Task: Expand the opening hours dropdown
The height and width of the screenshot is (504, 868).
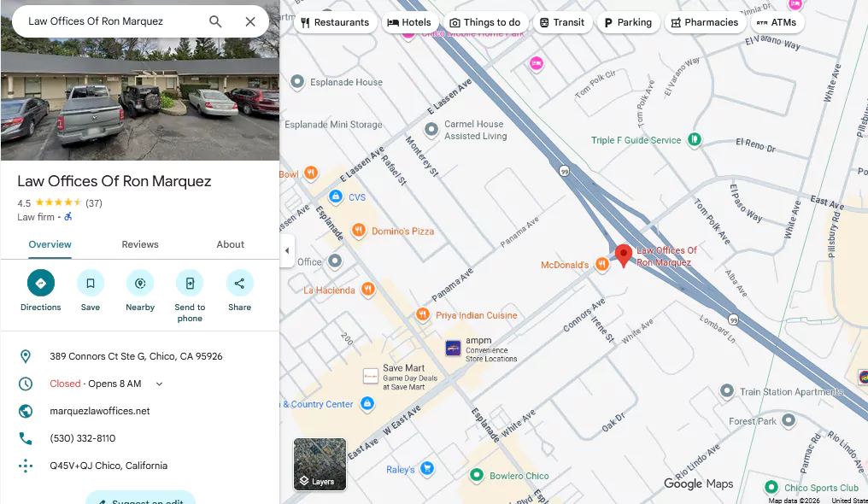Action: point(160,384)
